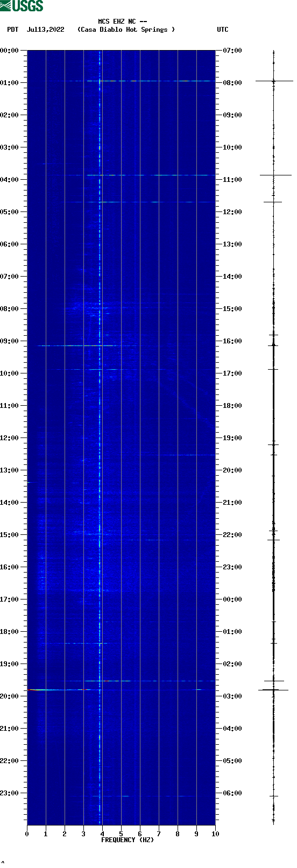This screenshot has height=868, width=297.
Task: Click the FREQUENCY (HZ) axis label
Action: 128,840
